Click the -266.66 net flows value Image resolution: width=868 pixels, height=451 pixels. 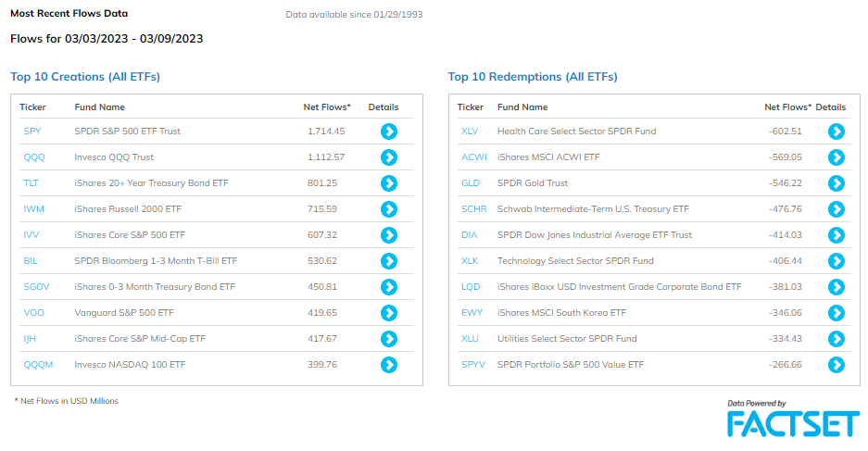(x=785, y=365)
